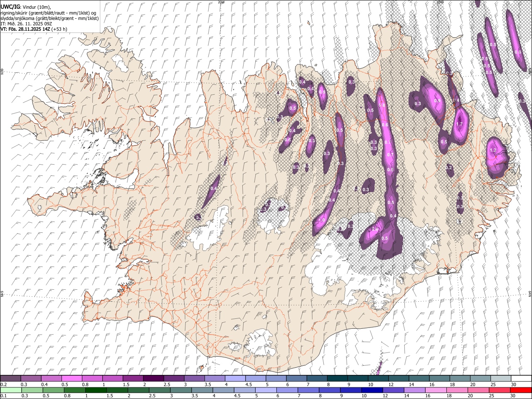Click the pale pink 16 rain legend swatch

436,390
